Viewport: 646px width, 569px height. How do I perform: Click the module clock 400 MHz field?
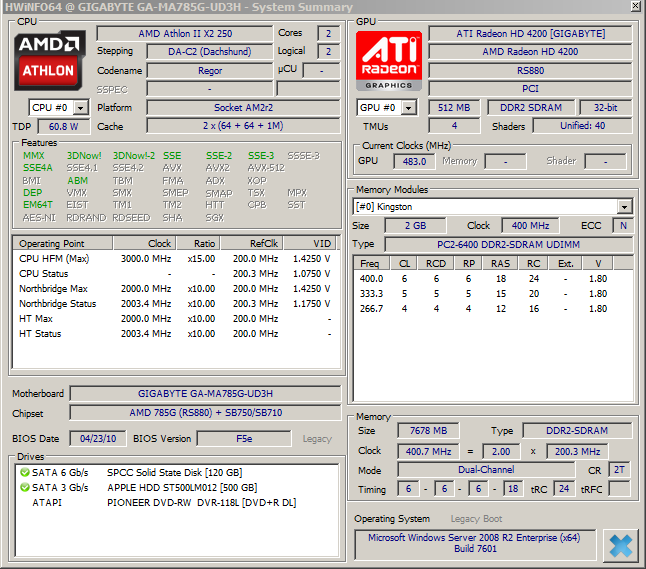530,226
